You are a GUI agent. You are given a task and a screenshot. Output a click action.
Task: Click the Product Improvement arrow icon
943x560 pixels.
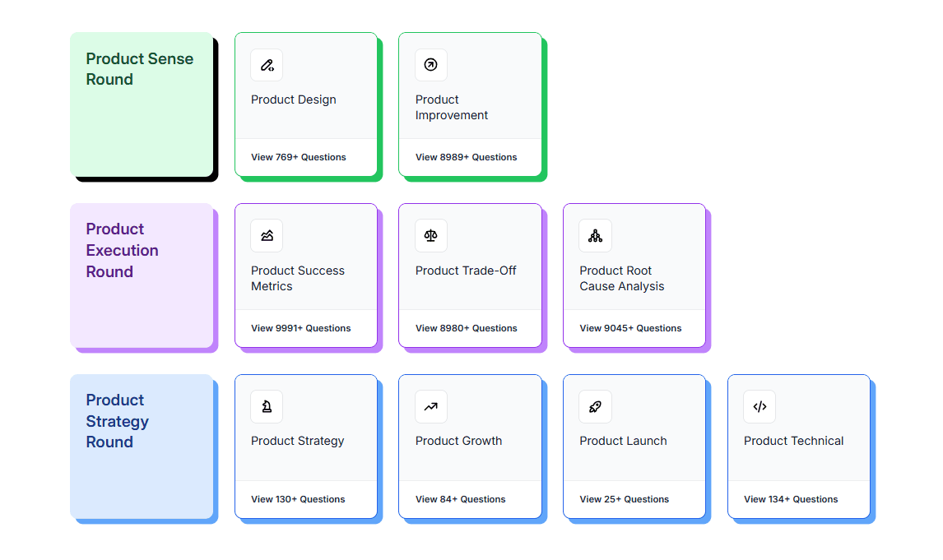[x=431, y=65]
